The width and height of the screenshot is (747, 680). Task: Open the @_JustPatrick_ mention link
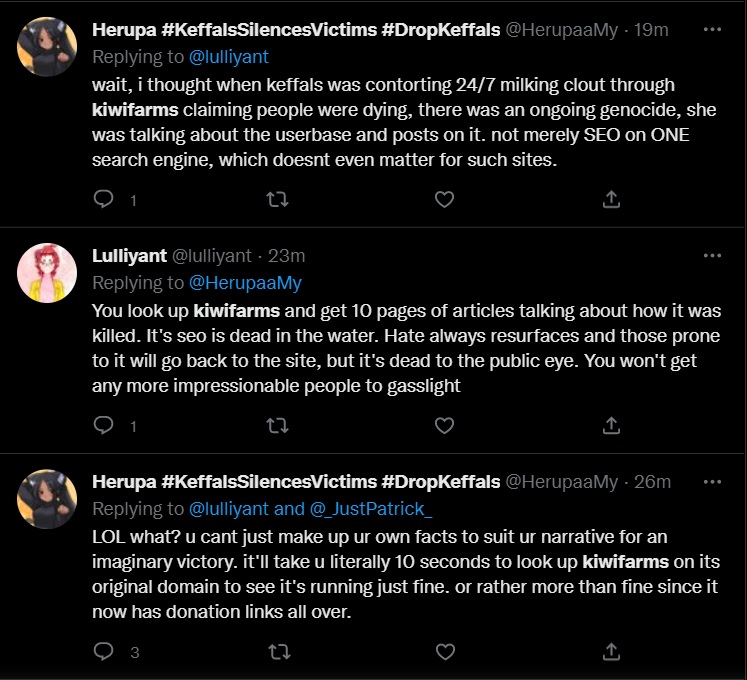point(373,509)
